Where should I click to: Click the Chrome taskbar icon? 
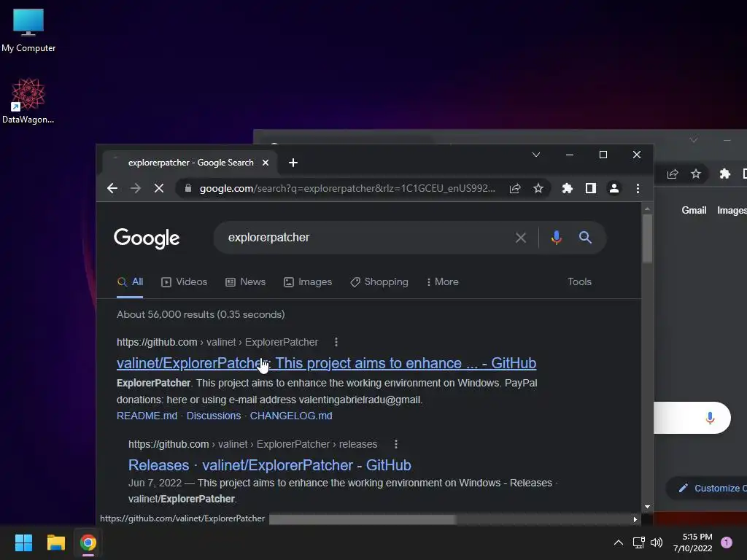88,542
